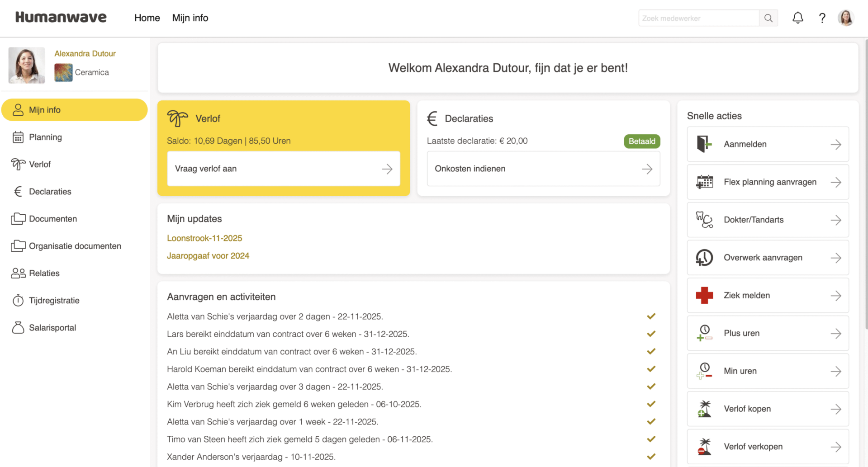
Task: Tick the checkmark for An Liu contract
Action: [651, 351]
